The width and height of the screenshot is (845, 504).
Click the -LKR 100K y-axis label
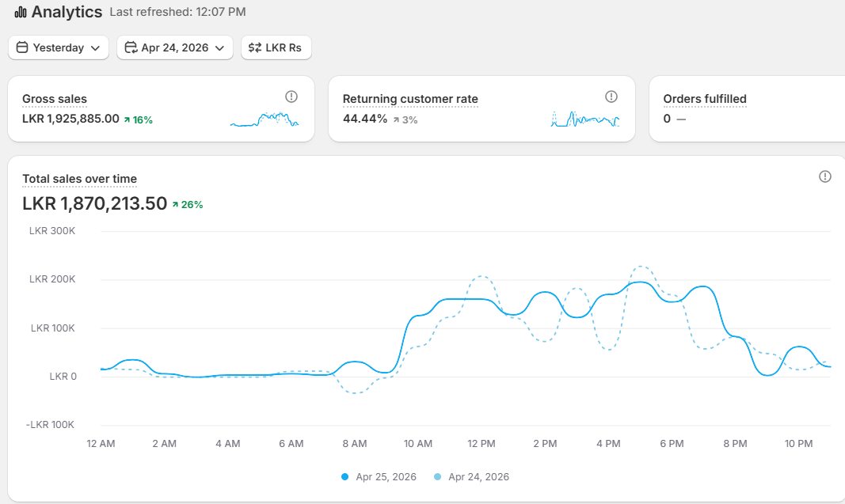click(x=50, y=424)
